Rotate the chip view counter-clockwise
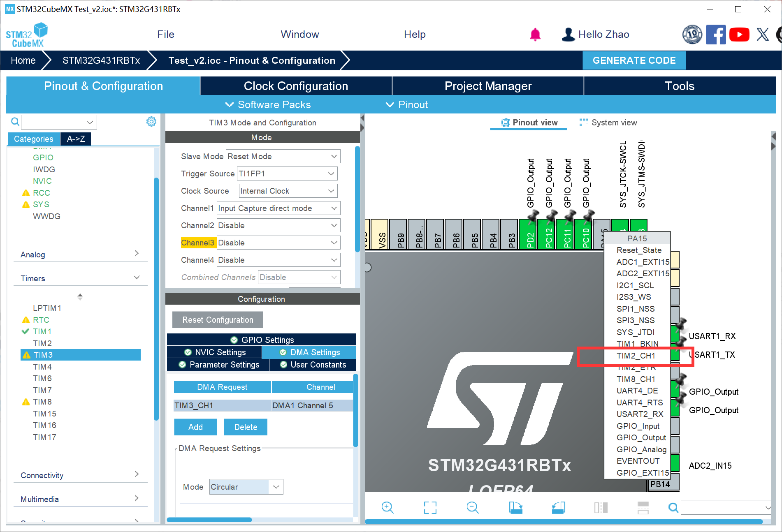782x532 pixels. pyautogui.click(x=558, y=507)
